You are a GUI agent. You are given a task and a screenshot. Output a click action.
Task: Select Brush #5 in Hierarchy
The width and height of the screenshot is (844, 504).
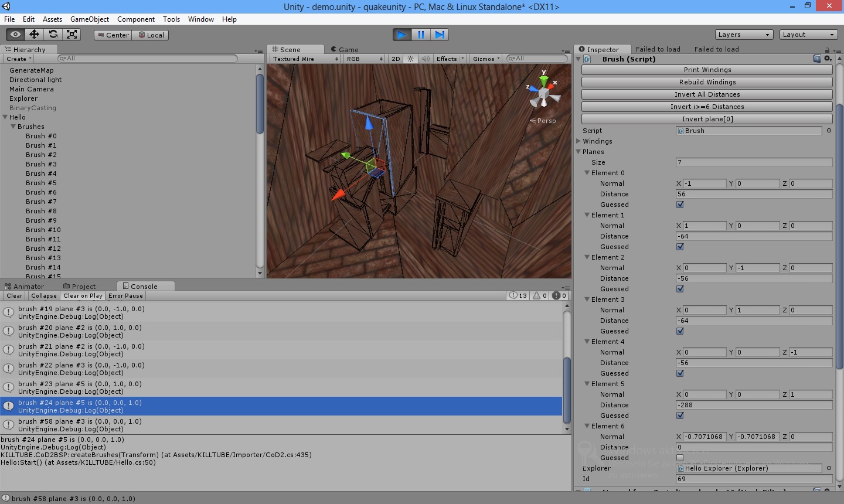(x=41, y=183)
